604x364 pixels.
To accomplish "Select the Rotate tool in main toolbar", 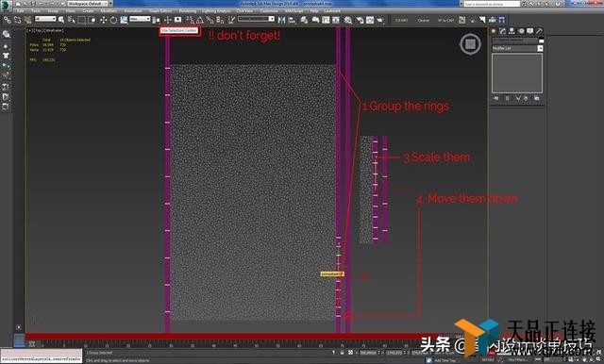I will (x=113, y=20).
